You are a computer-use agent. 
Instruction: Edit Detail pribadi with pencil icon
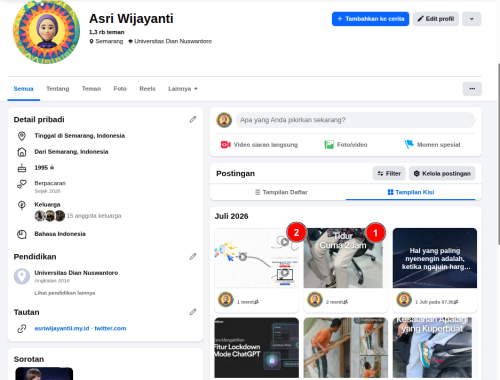pos(193,119)
